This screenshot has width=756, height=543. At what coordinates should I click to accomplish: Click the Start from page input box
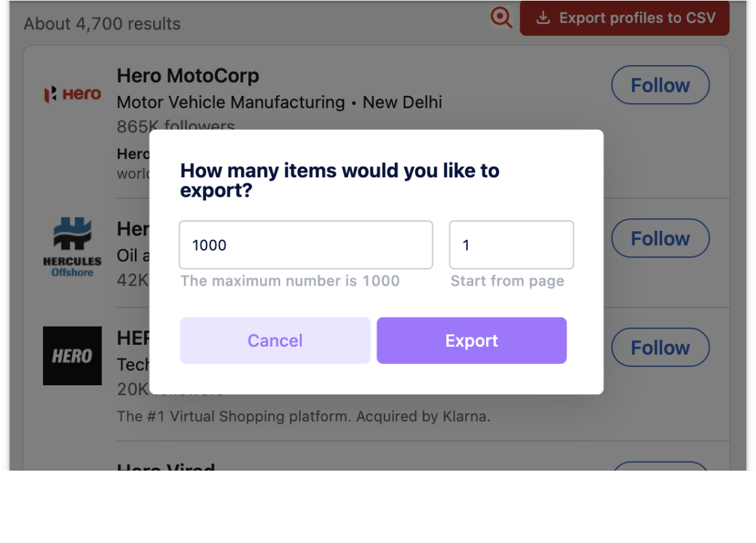[511, 245]
